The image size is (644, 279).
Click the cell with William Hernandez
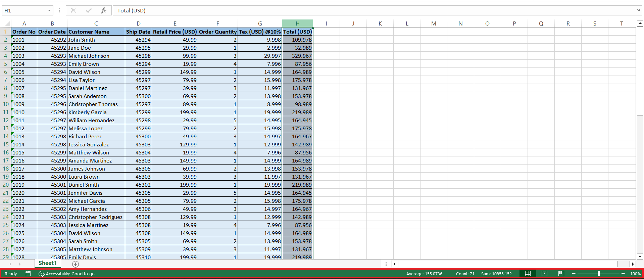tap(96, 120)
